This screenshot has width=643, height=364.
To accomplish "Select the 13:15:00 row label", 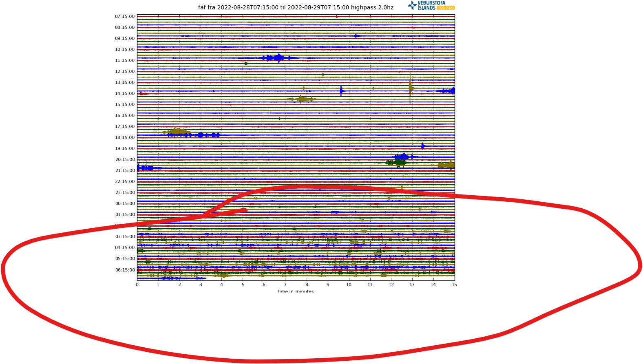I will tap(125, 83).
